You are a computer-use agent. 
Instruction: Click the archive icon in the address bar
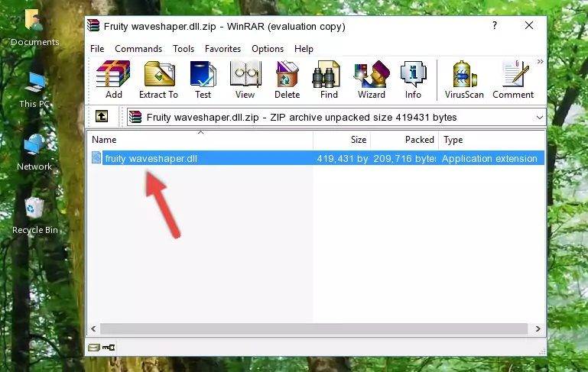pyautogui.click(x=135, y=118)
